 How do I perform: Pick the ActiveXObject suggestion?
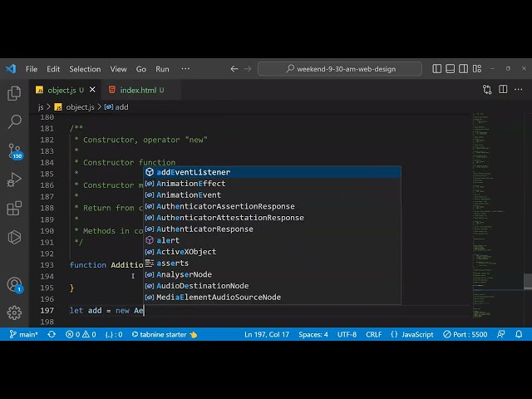click(272, 252)
